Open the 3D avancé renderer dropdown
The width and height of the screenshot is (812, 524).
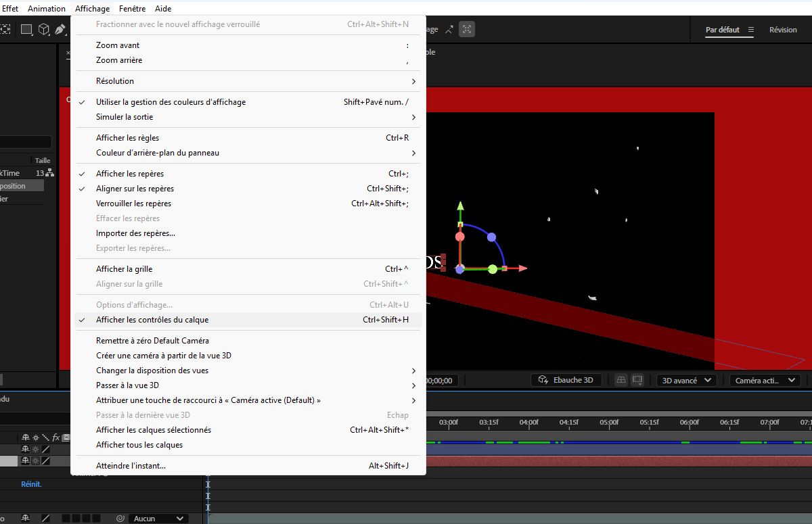(686, 381)
